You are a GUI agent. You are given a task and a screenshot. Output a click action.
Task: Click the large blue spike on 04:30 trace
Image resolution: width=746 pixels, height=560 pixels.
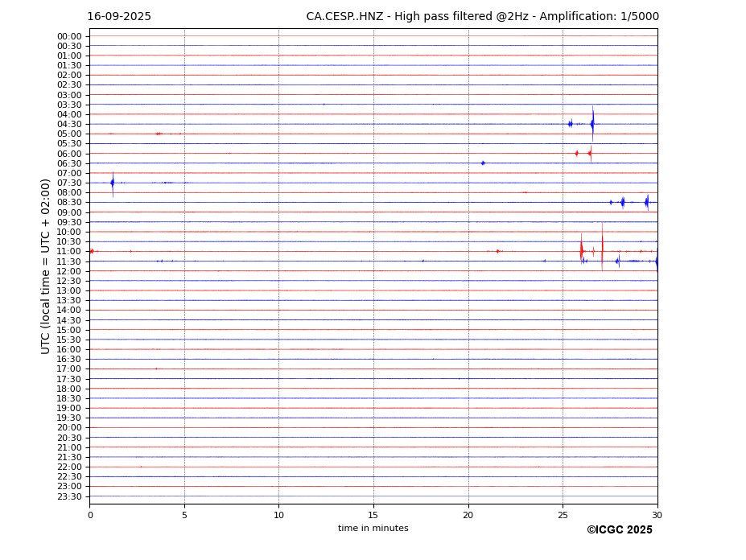[x=592, y=124]
